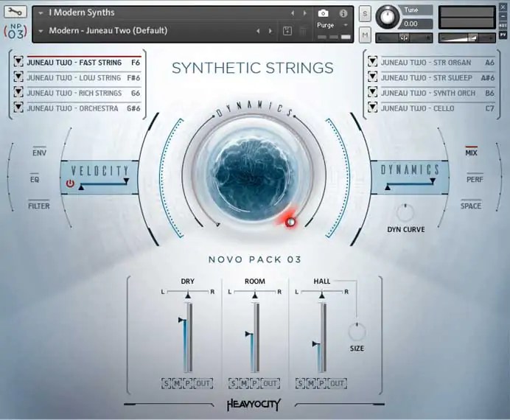Screen dimensions: 510x420
Task: Switch to the EQ tab
Action: point(35,180)
